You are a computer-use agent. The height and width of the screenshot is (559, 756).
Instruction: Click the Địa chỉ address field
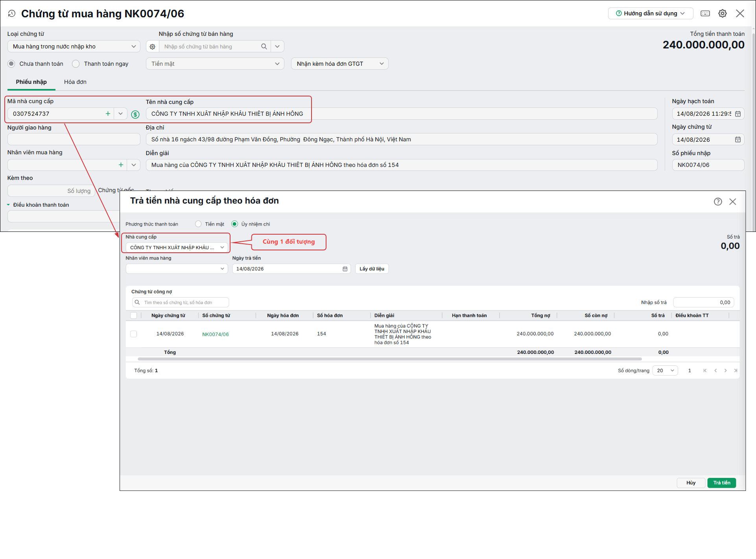(401, 139)
